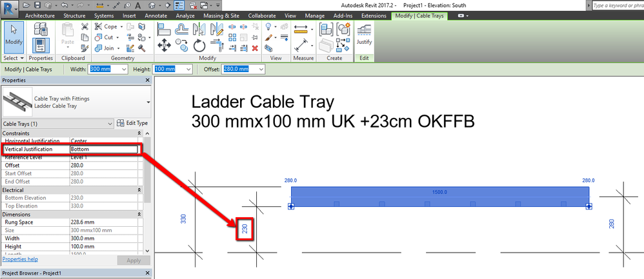Select the Rotate tool icon
Viewport: 644px width, 279px height.
tap(199, 45)
